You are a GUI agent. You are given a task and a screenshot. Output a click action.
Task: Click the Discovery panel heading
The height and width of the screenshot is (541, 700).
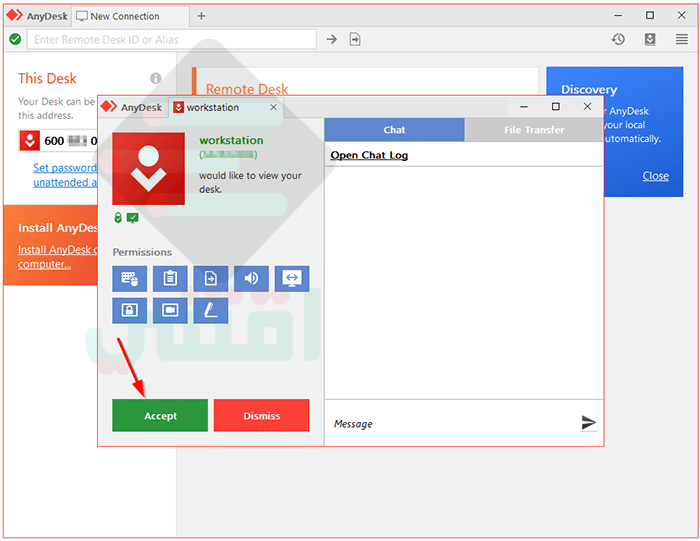[x=589, y=90]
